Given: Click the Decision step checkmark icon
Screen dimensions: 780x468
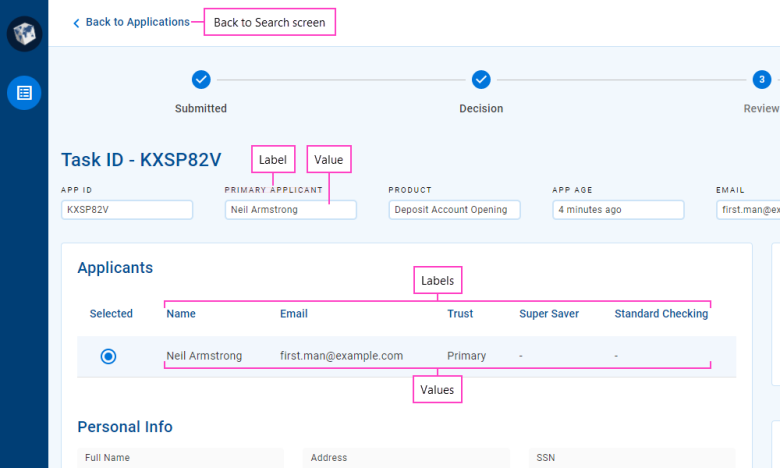Looking at the screenshot, I should 481,80.
